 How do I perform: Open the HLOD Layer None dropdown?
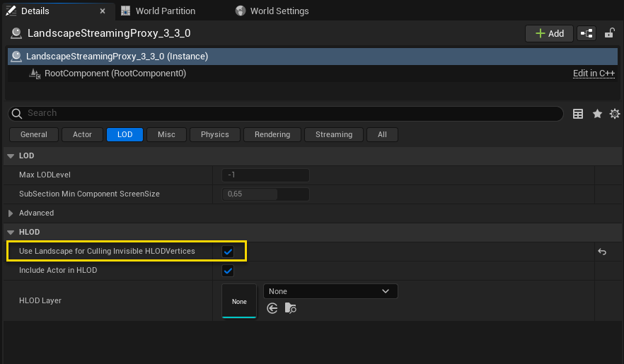(330, 291)
